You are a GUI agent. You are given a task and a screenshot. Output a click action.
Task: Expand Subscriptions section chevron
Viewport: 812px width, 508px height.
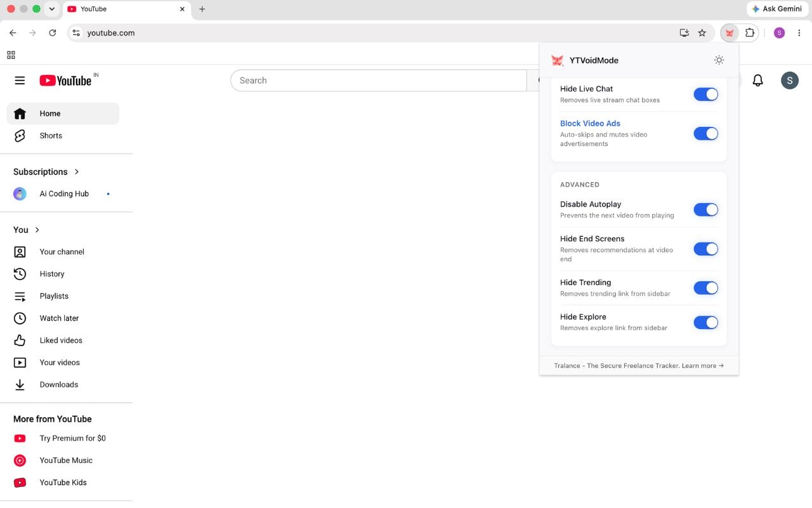(77, 171)
